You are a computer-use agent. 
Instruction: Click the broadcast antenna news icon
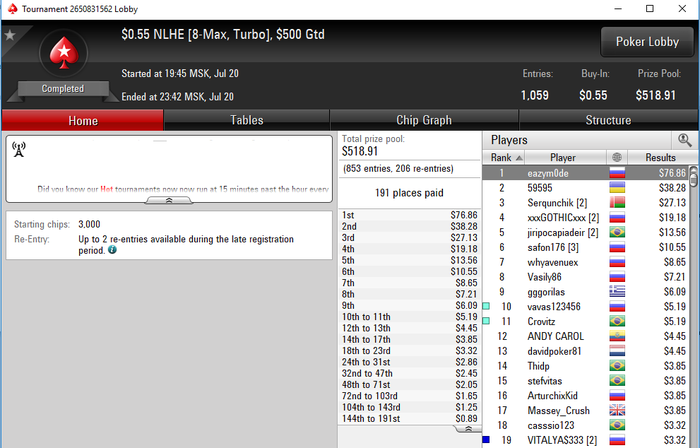(19, 149)
